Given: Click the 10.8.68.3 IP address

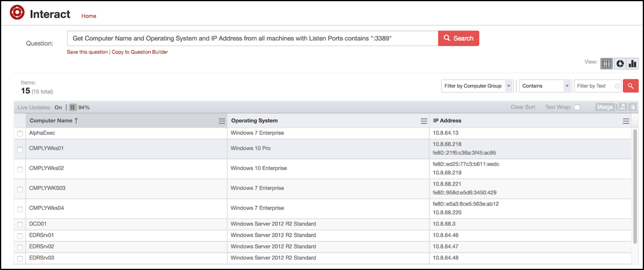Looking at the screenshot, I should pyautogui.click(x=444, y=224).
